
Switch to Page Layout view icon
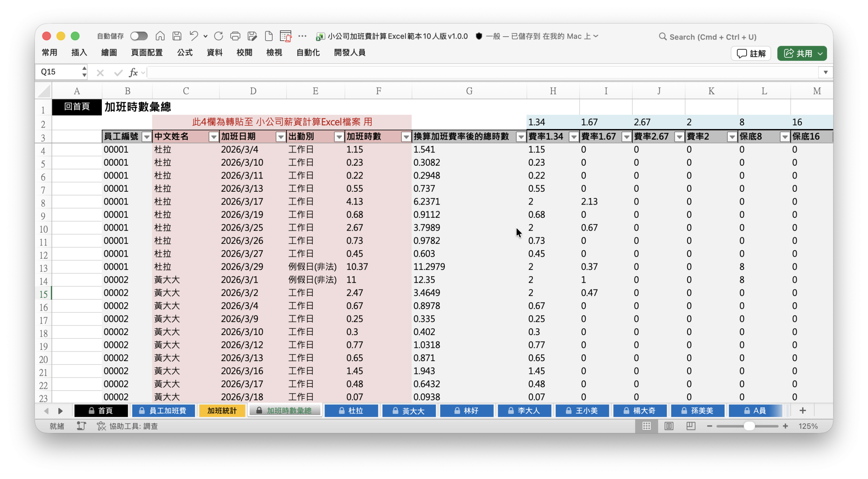[x=669, y=426]
